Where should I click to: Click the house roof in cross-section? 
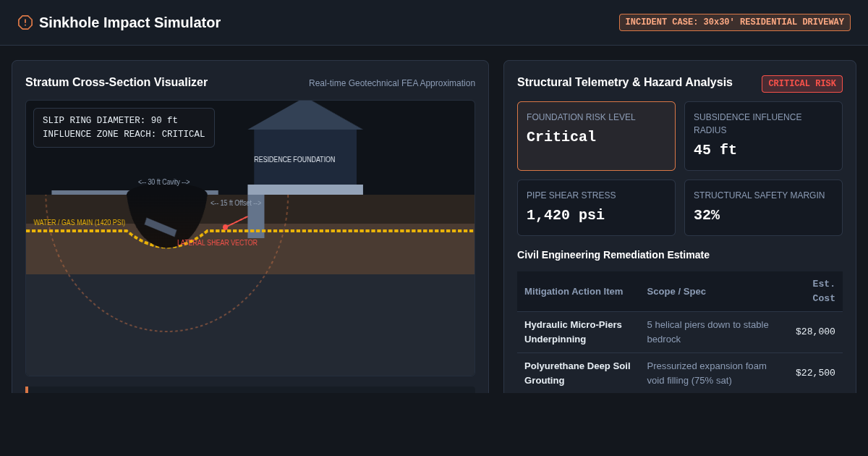point(305,115)
